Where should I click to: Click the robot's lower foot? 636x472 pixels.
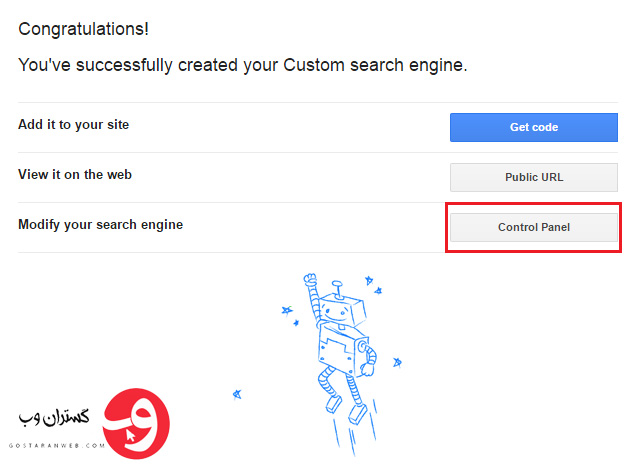pyautogui.click(x=357, y=414)
